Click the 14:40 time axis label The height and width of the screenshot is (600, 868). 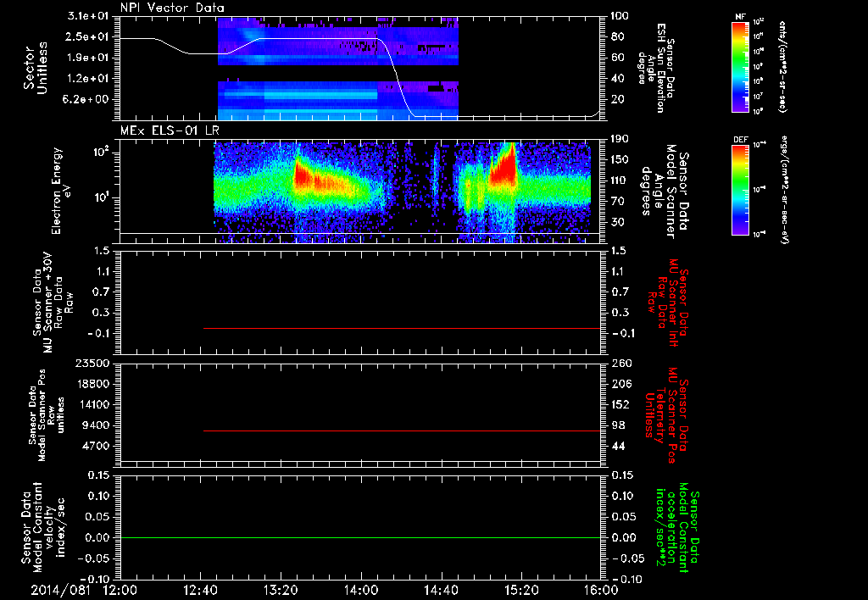(x=441, y=591)
